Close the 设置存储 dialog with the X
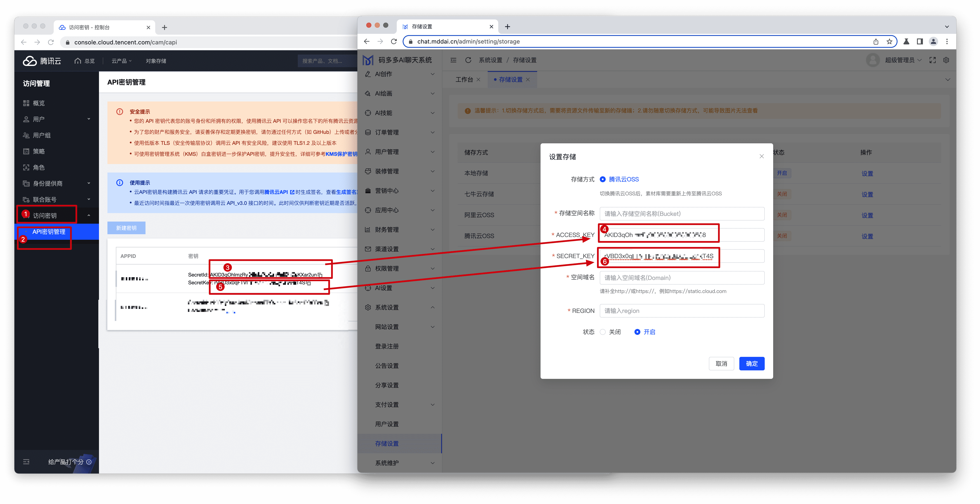 tap(762, 156)
